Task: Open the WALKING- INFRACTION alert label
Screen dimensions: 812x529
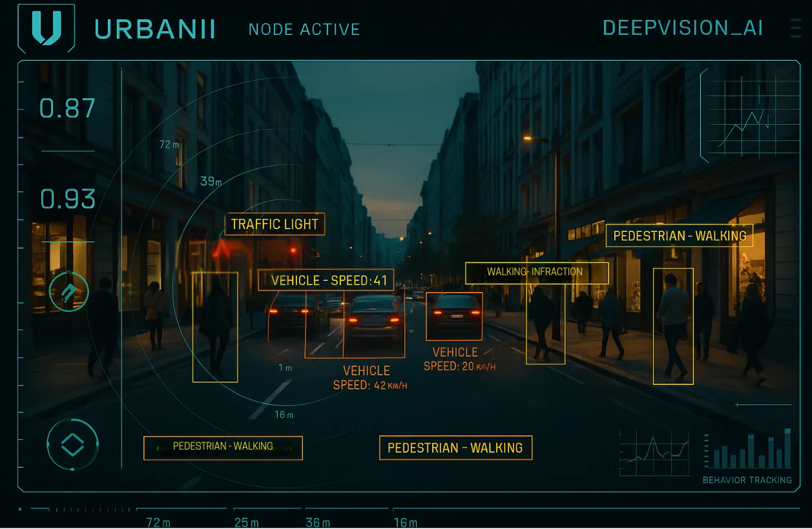Action: click(537, 273)
